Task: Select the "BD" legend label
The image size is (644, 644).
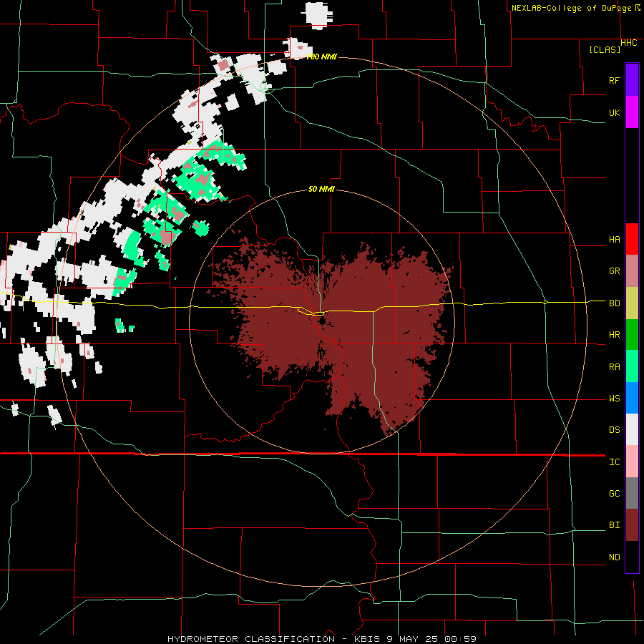Action: (x=614, y=303)
